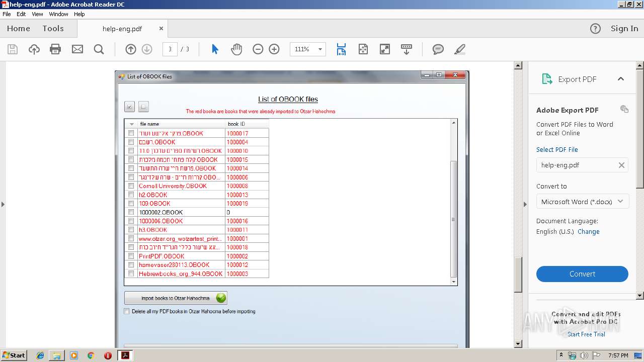Tick the checkbox for 109.OBOOK
Viewport: 644px width, 362px height.
[x=131, y=204]
